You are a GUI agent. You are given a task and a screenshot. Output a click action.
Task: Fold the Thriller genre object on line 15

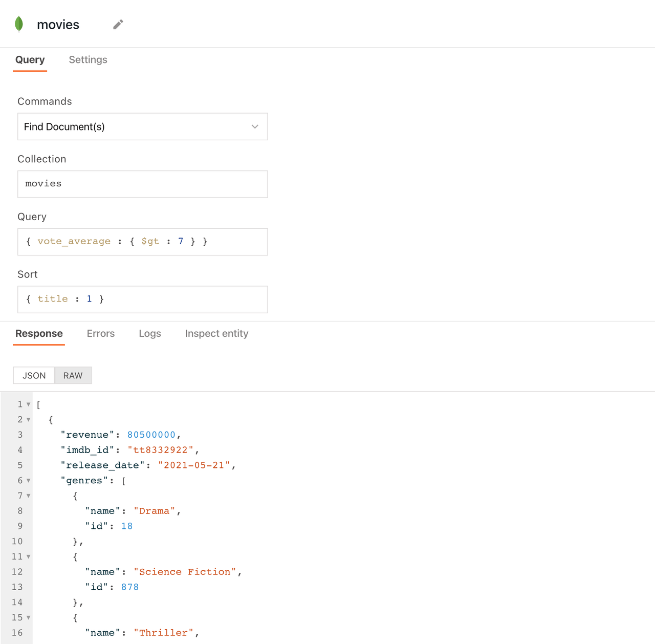point(29,617)
